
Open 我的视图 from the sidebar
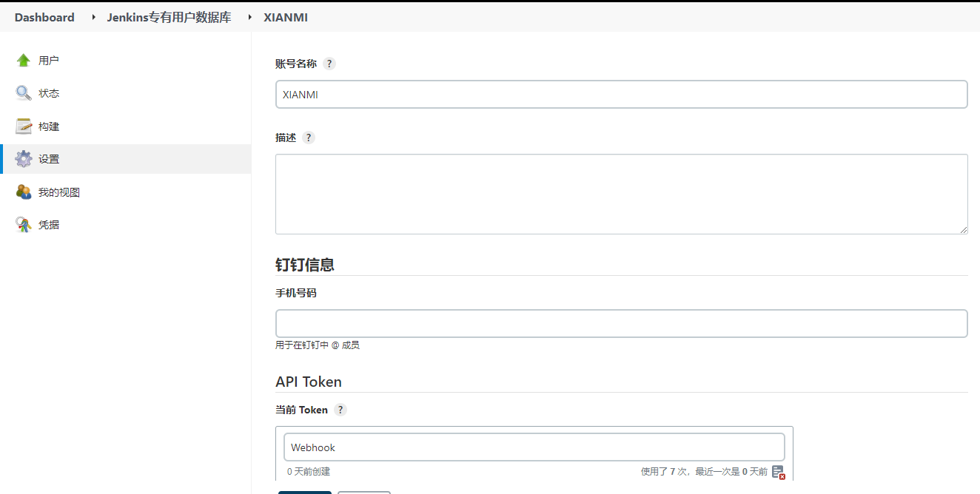[47, 192]
